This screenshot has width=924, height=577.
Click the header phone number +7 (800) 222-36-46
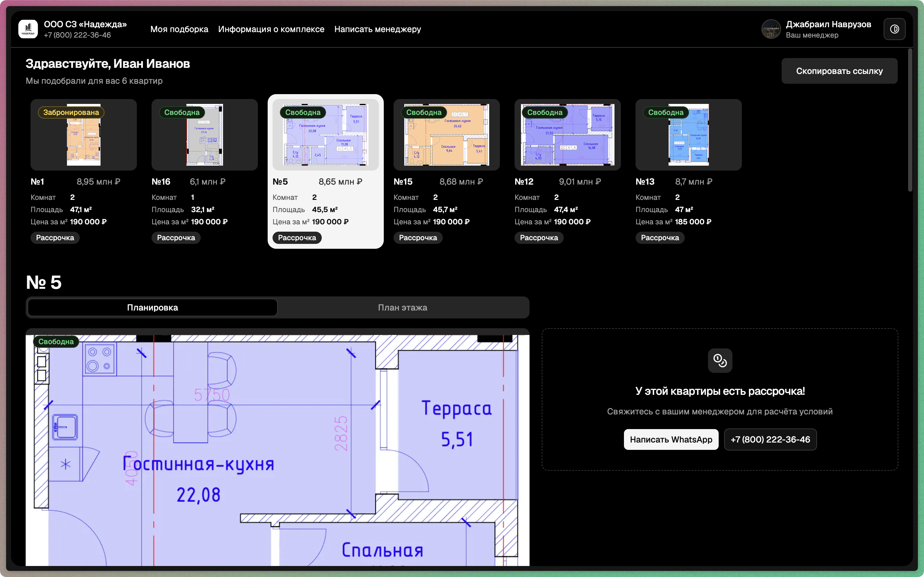tap(77, 35)
